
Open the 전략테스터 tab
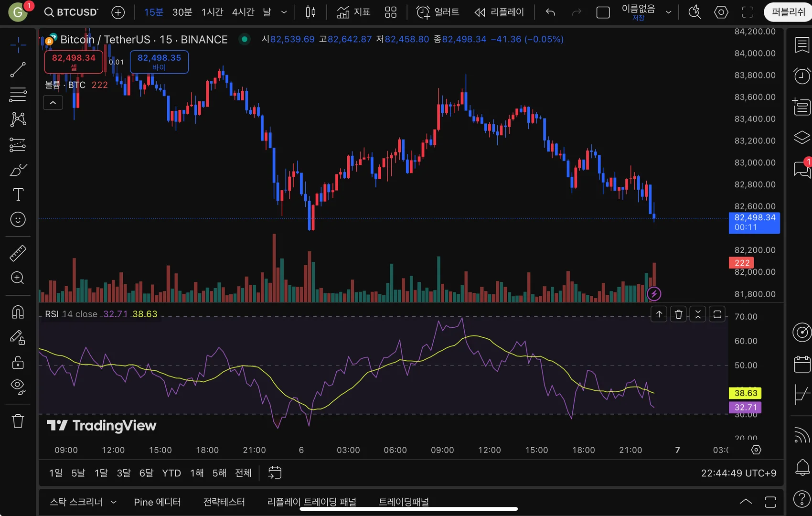224,502
